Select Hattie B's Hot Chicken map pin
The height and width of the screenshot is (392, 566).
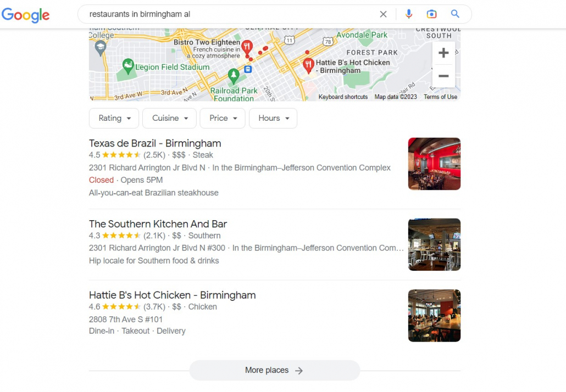(308, 65)
